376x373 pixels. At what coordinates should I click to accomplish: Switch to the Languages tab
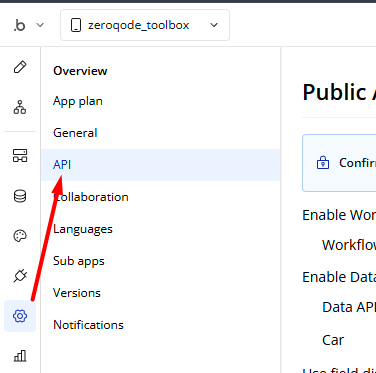(83, 229)
